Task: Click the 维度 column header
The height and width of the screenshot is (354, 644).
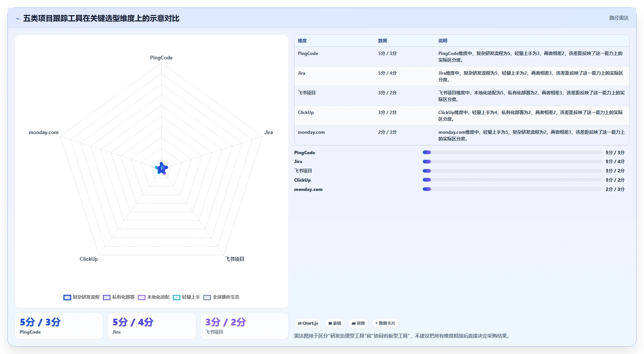Action: tap(302, 41)
